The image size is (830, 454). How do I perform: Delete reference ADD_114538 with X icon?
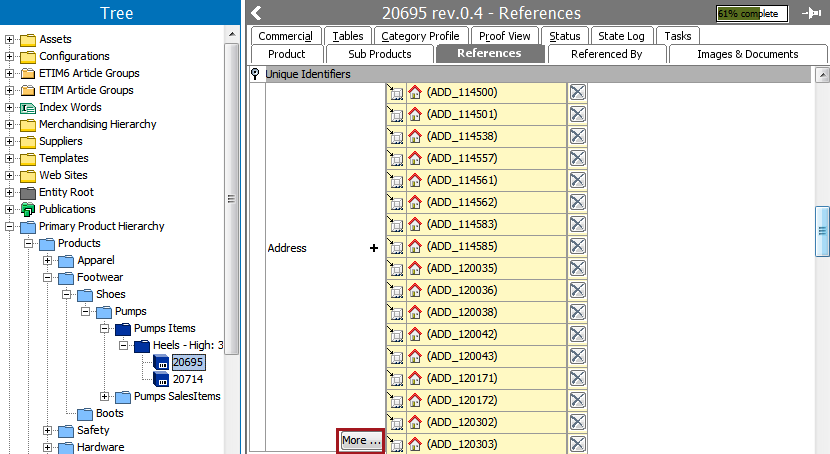pyautogui.click(x=578, y=136)
